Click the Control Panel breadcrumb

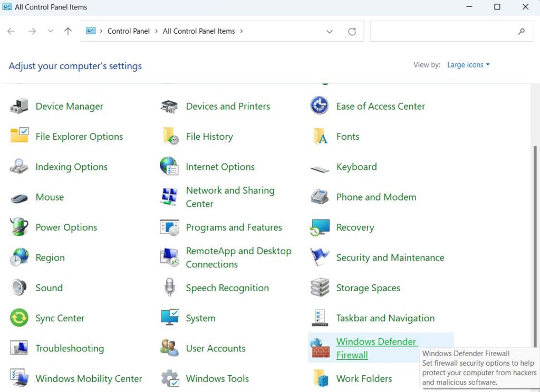point(129,31)
